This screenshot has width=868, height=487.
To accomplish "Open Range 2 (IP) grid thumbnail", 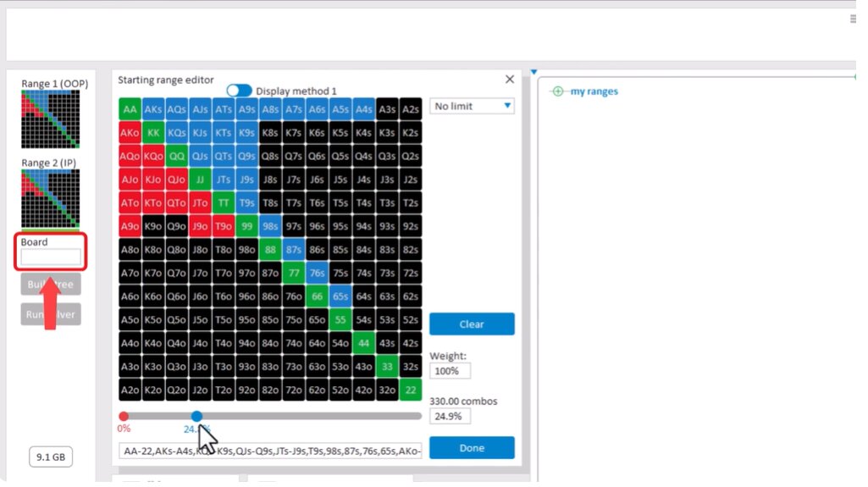I will [x=51, y=199].
